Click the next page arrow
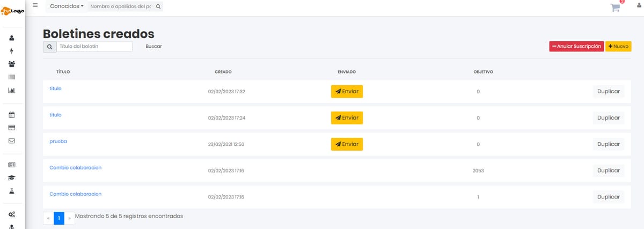Screen dimensions: 644x229 (69, 218)
